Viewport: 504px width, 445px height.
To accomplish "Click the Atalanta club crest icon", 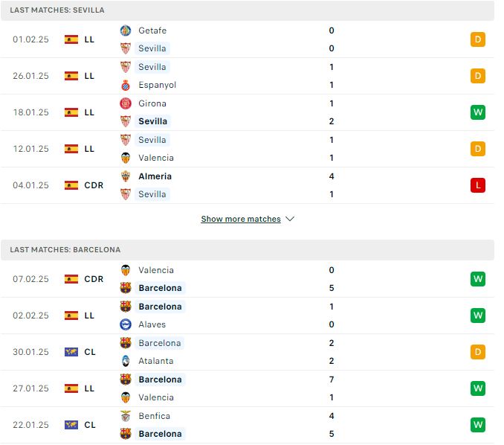I will [126, 361].
